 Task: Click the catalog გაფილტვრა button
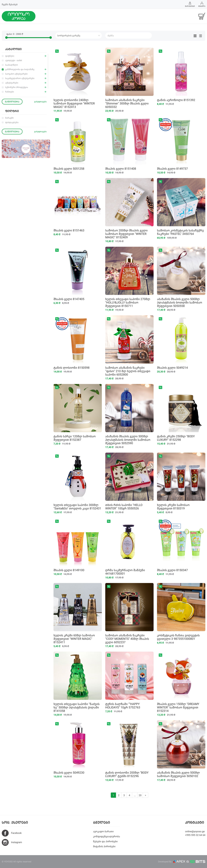(x=12, y=101)
